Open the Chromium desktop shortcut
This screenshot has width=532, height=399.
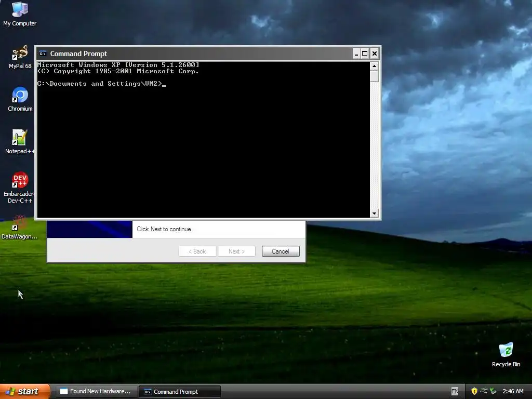pos(20,99)
